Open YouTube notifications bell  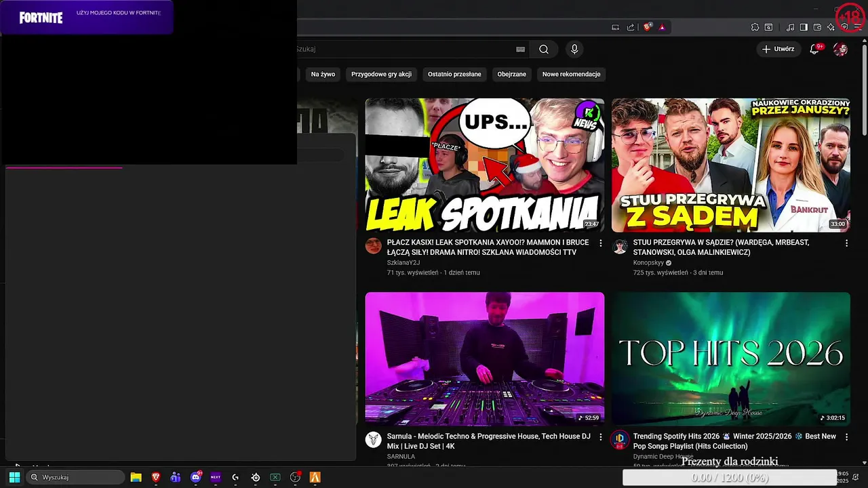[x=815, y=49]
